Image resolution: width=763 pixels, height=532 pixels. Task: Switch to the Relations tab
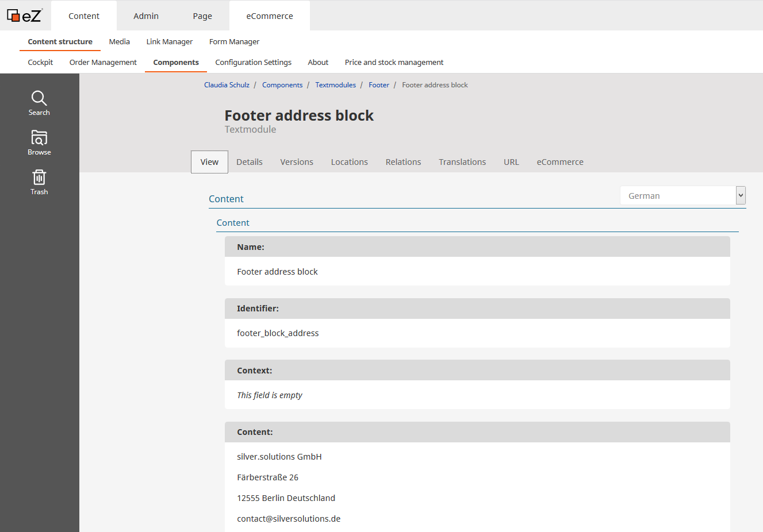[x=403, y=162]
